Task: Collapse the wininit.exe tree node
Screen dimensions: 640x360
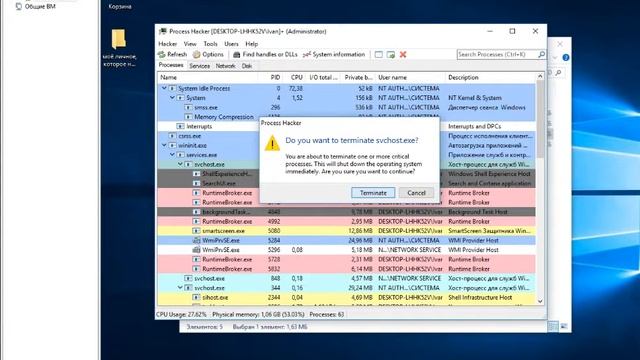Action: pyautogui.click(x=164, y=145)
